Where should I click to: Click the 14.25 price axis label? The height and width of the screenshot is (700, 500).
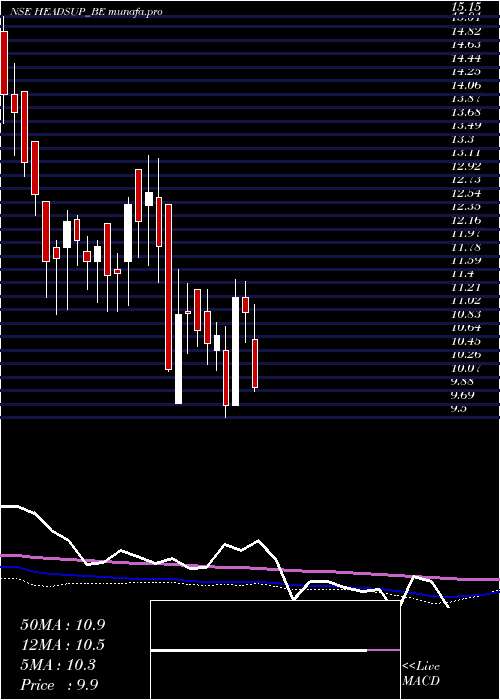[x=466, y=71]
